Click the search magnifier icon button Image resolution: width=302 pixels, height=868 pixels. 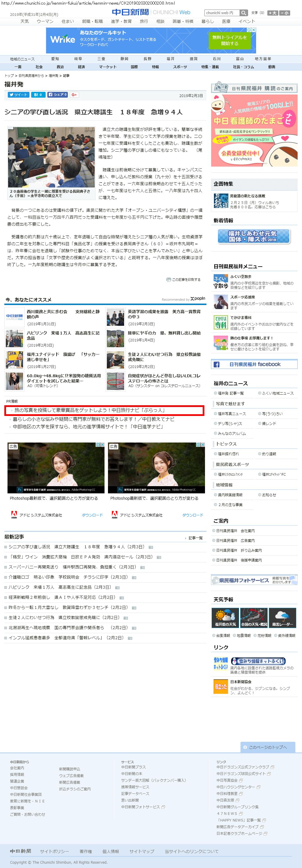[x=244, y=13]
